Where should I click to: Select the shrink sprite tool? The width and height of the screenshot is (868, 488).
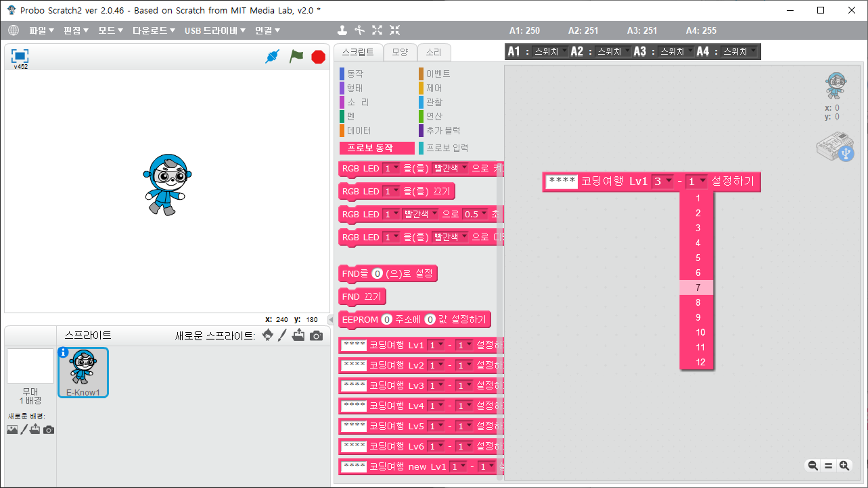pos(395,30)
